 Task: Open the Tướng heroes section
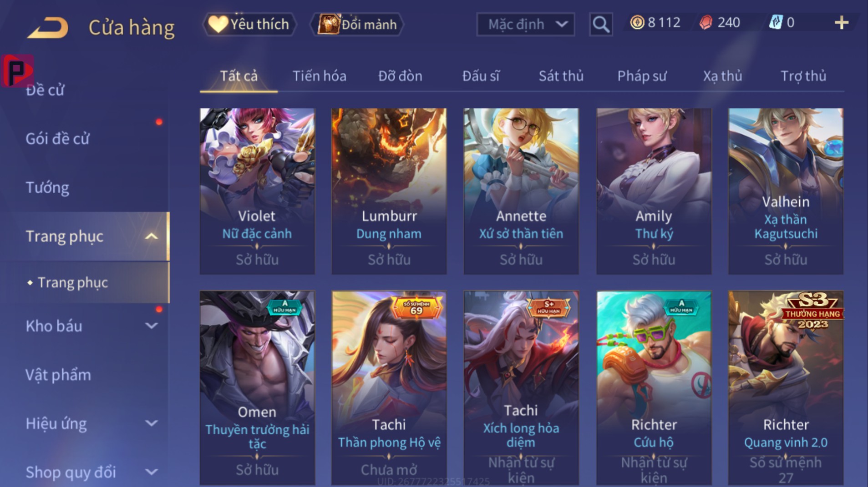click(47, 187)
